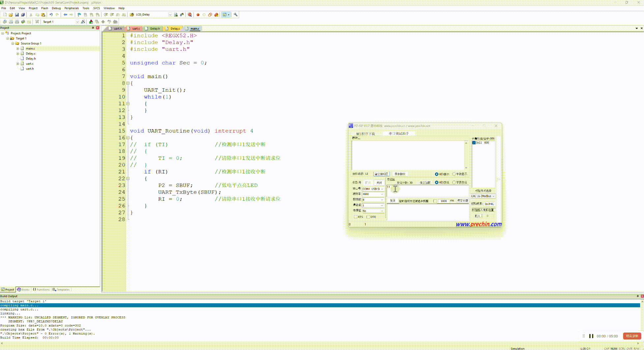
Task: Click the Find in Files toolbar icon
Action: [x=132, y=15]
